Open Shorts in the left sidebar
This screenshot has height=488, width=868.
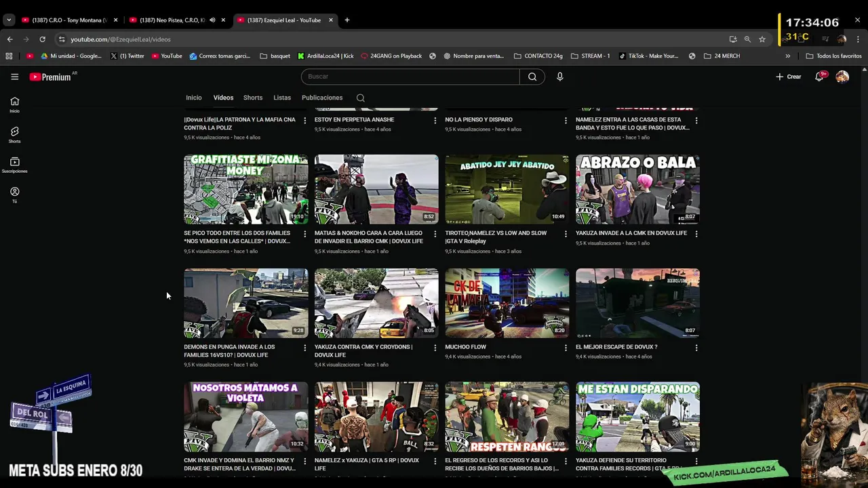point(14,135)
